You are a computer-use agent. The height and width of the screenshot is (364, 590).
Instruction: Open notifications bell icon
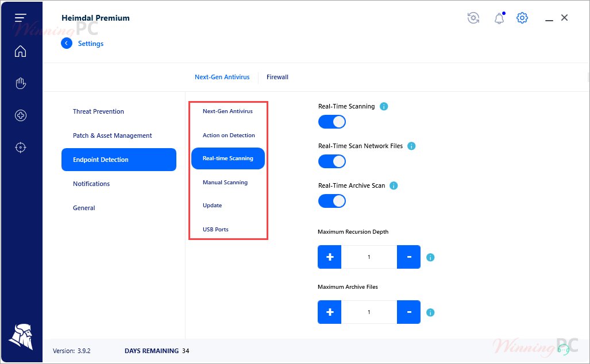(499, 18)
